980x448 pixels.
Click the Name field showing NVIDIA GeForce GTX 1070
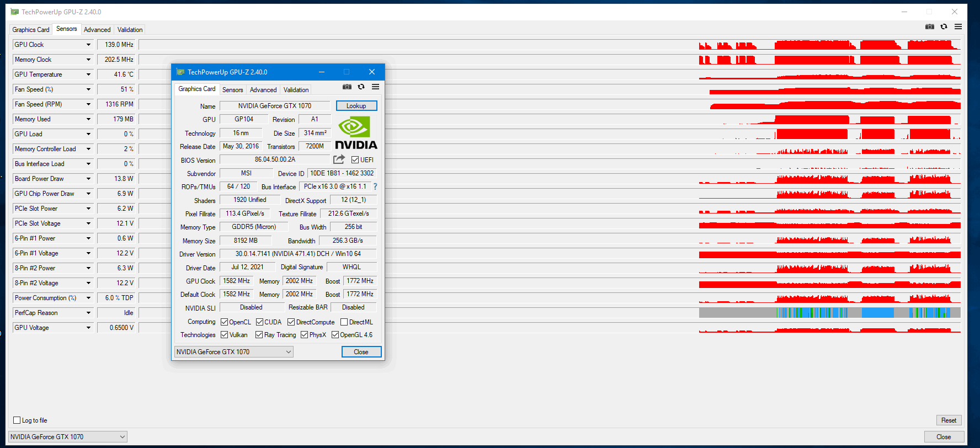tap(275, 106)
